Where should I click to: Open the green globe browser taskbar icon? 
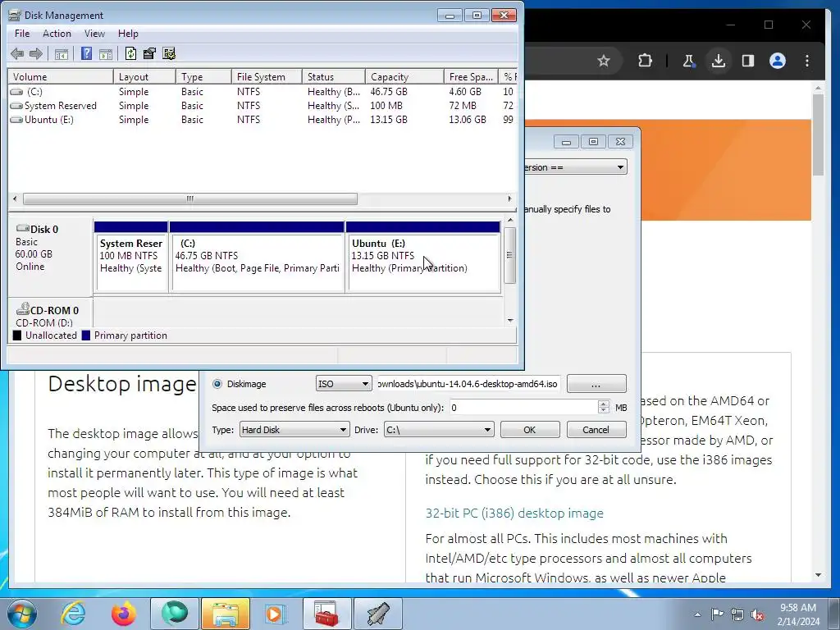pyautogui.click(x=175, y=614)
